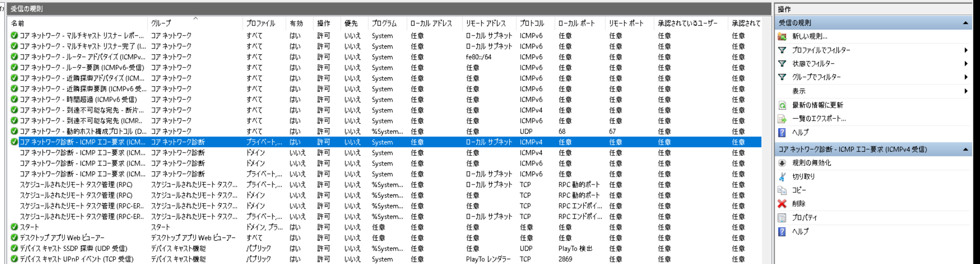Click the 新しい規則 (new rule) icon

pos(782,37)
